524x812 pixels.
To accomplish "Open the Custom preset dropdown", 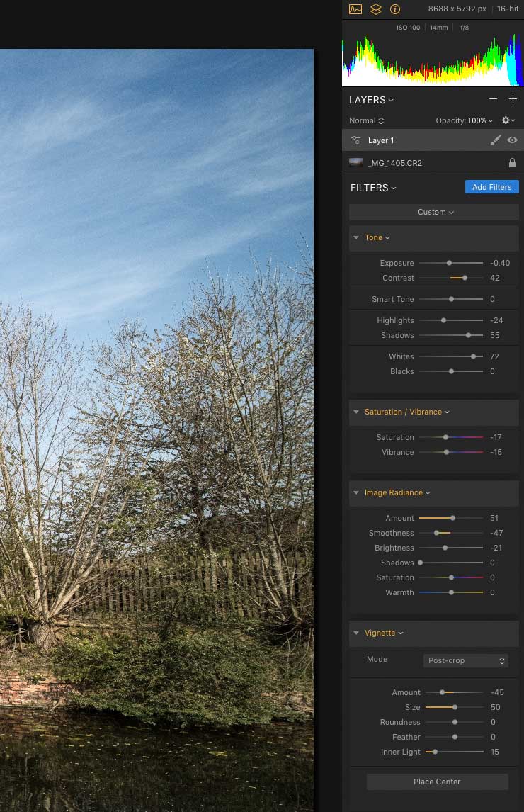I will [x=434, y=212].
